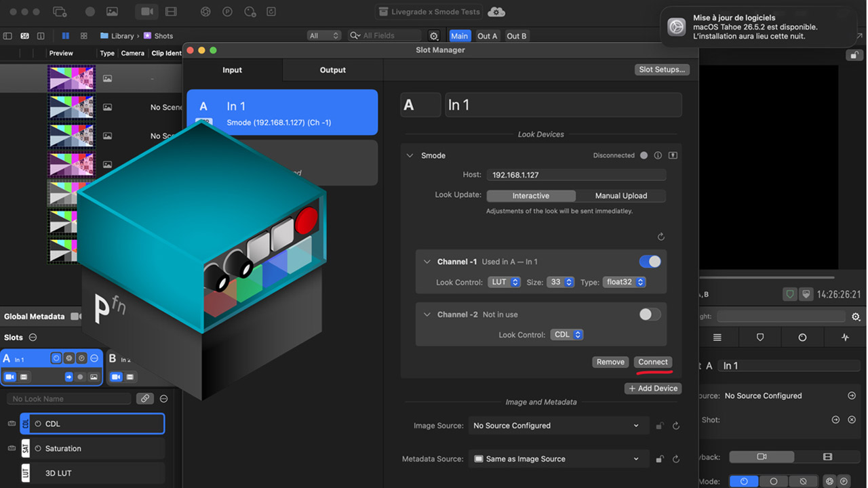Click the image viewer icon in top toolbar
868x488 pixels.
(x=112, y=12)
